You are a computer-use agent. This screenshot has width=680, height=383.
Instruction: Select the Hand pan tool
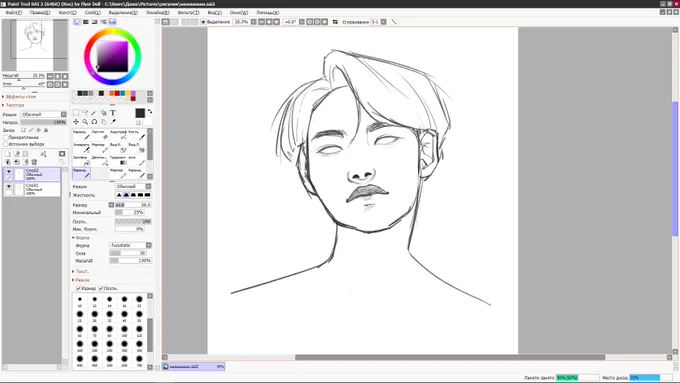click(103, 122)
